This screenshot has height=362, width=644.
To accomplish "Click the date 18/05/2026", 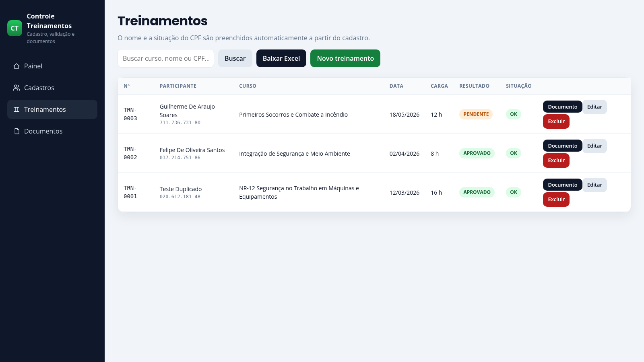I will 405,115.
